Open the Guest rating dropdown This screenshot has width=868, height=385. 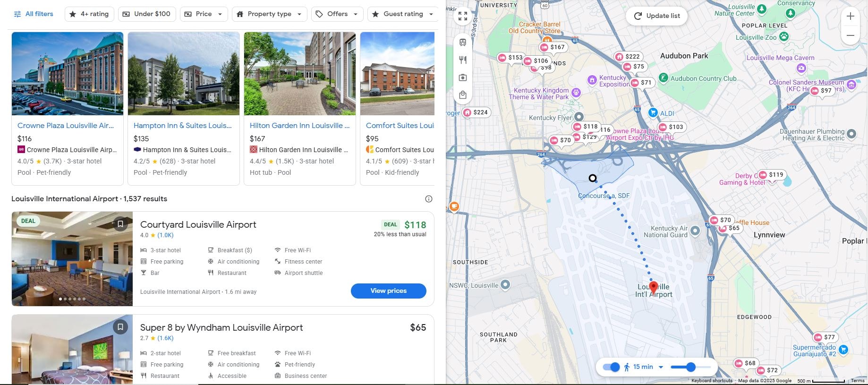pyautogui.click(x=403, y=14)
